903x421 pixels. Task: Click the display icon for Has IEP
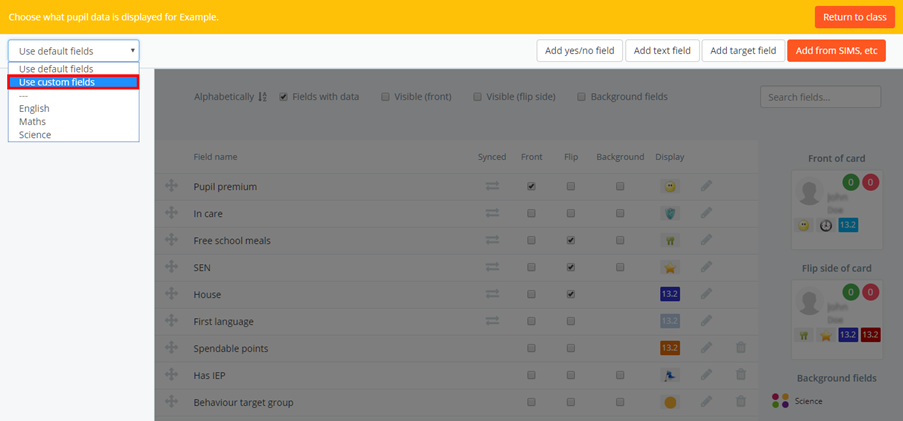(670, 375)
